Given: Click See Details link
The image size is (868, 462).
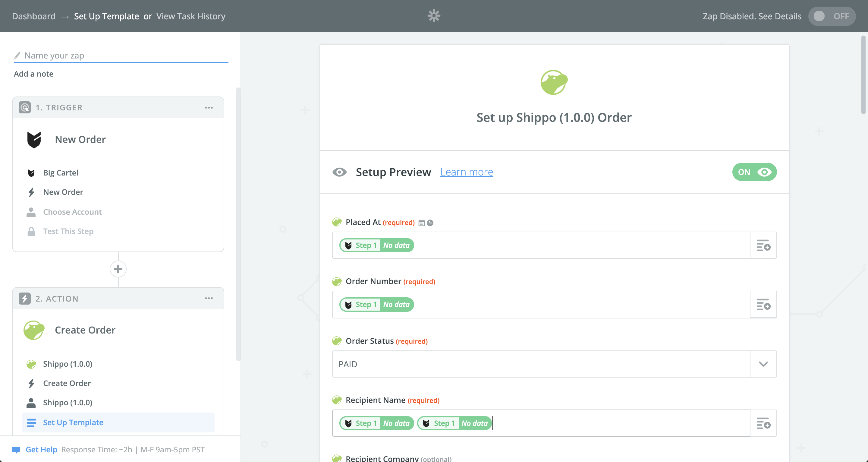Looking at the screenshot, I should tap(779, 16).
